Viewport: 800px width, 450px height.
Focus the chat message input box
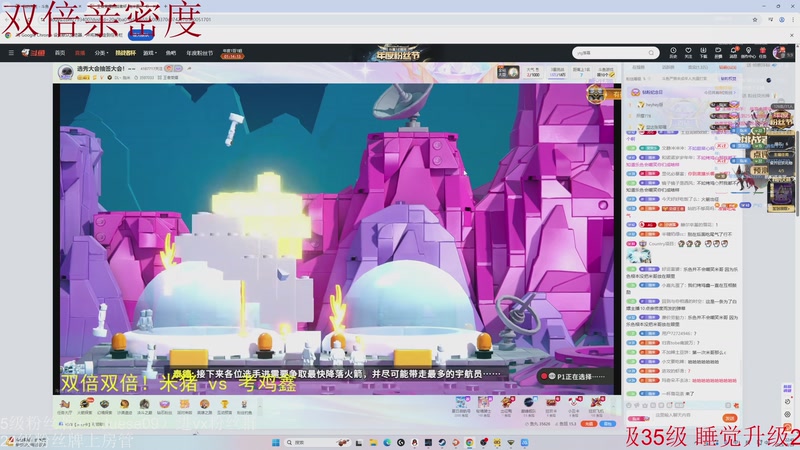pyautogui.click(x=686, y=416)
